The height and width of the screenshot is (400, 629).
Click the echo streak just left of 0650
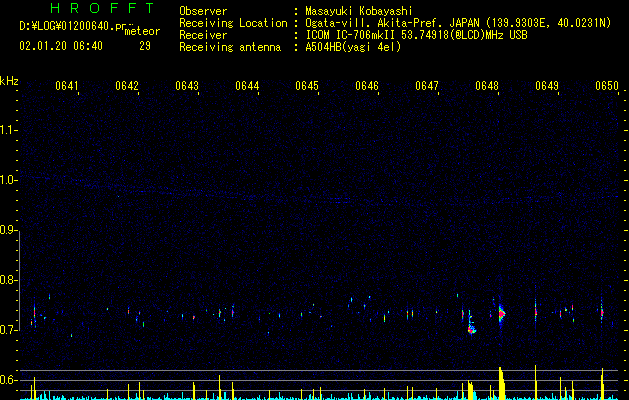click(602, 311)
